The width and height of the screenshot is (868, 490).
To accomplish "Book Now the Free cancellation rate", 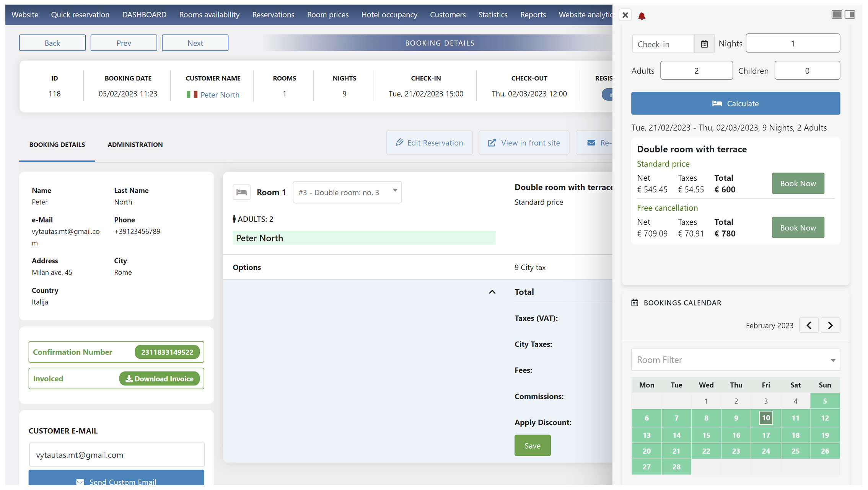I will click(798, 228).
